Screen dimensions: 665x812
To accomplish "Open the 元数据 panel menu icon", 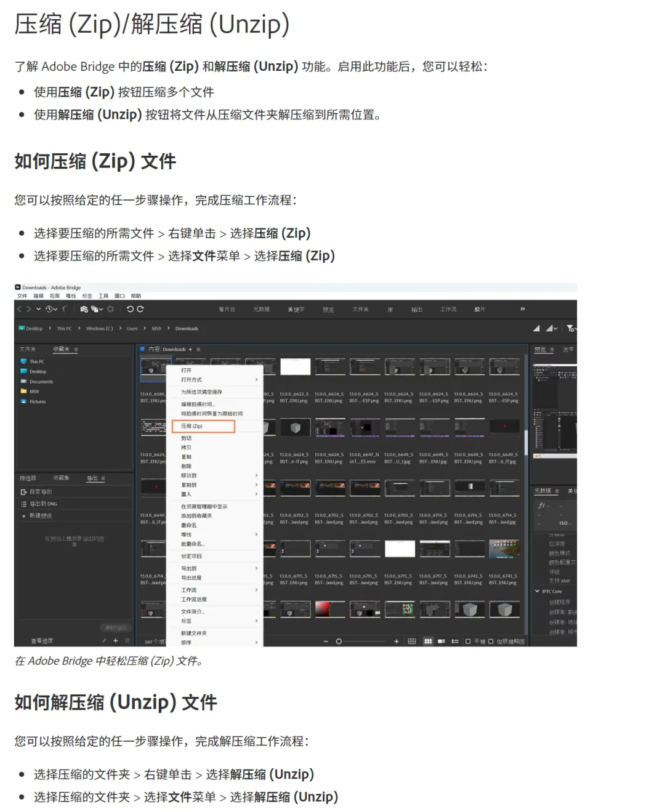I will coord(557,491).
